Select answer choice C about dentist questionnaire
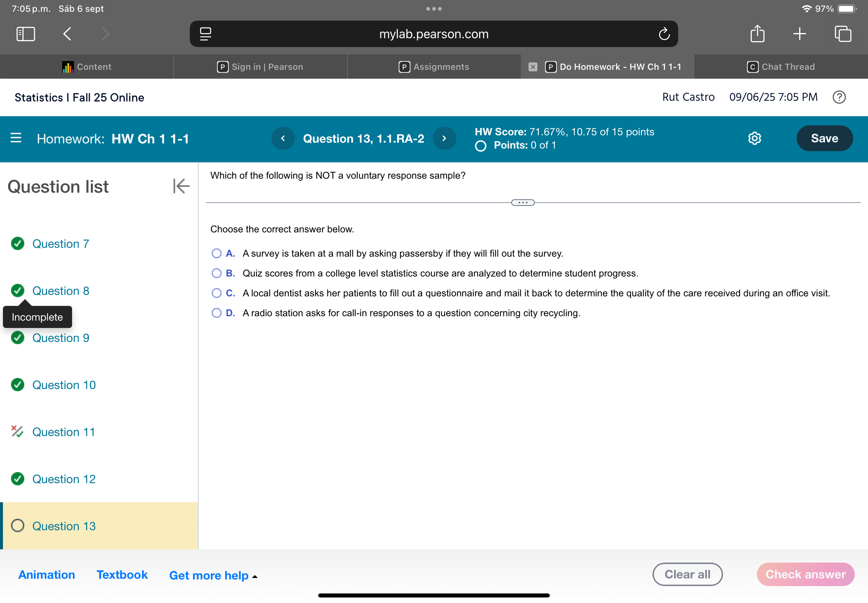Image resolution: width=868 pixels, height=603 pixels. coord(217,293)
